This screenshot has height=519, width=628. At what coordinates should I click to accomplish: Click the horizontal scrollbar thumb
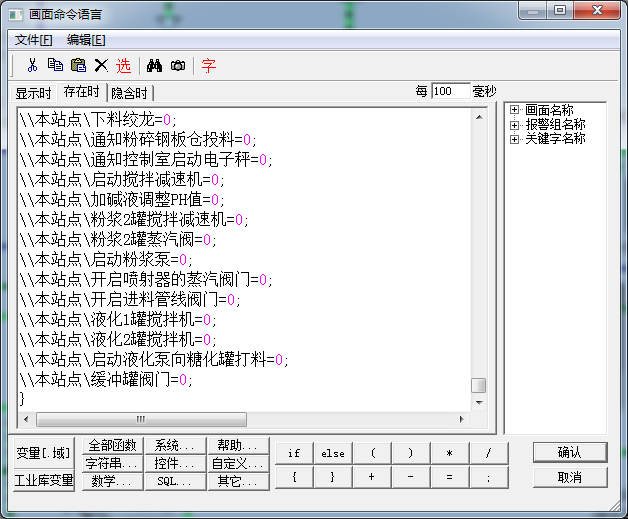pos(141,419)
